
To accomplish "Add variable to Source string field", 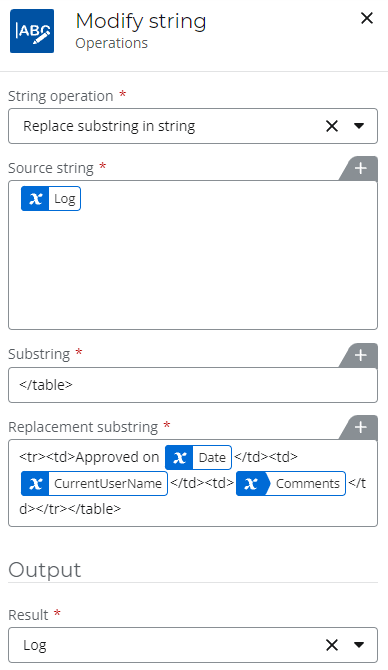I will pyautogui.click(x=360, y=168).
